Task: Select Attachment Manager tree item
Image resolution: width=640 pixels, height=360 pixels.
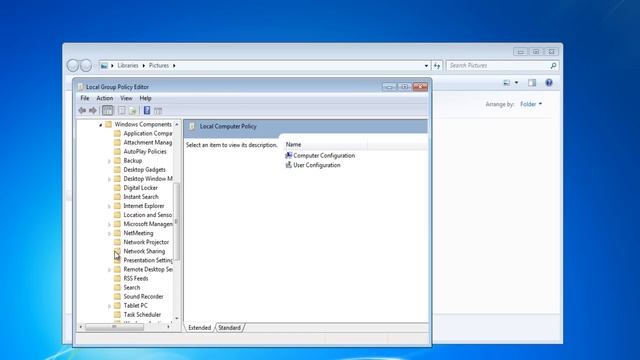Action: coord(148,142)
